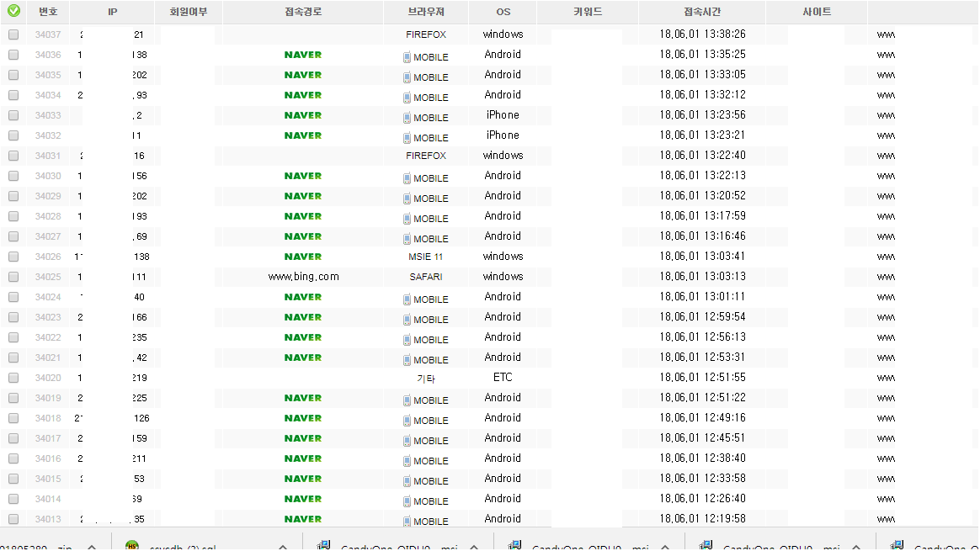Click the NAVER referrer in row 34026

(x=303, y=257)
